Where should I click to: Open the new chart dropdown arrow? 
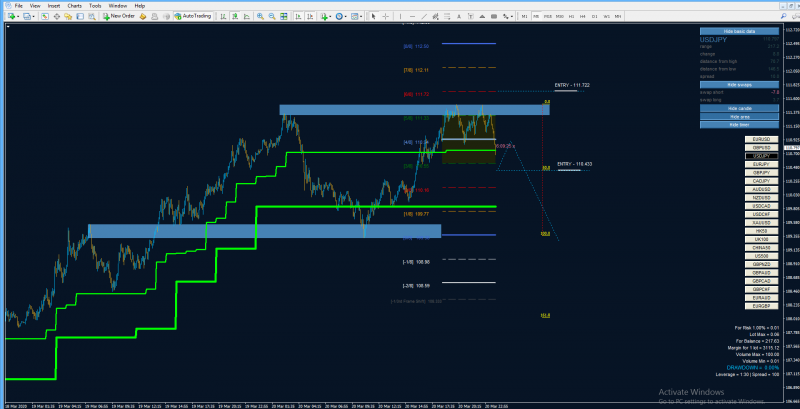18,16
